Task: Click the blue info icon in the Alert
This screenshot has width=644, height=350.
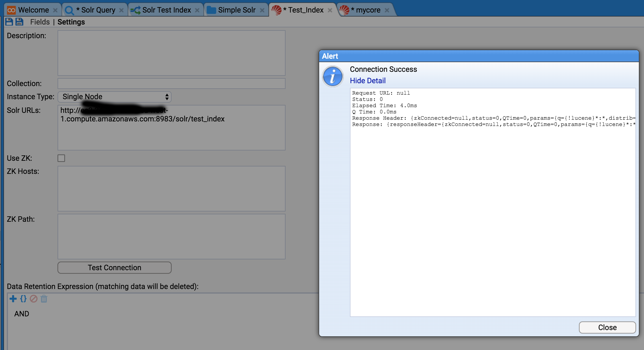Action: pos(333,76)
